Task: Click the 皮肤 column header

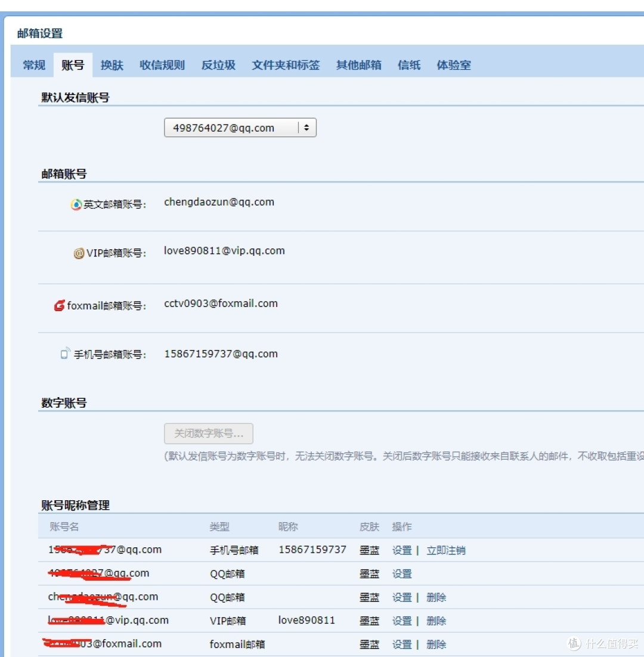Action: 369,526
